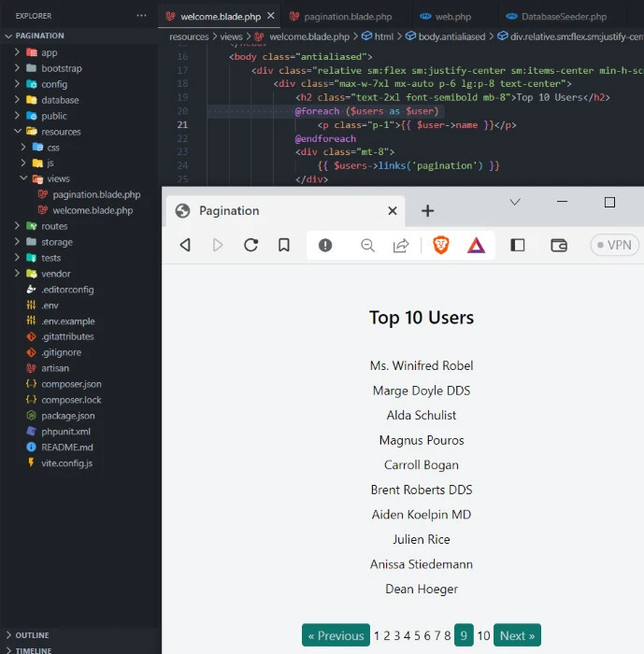Click the Brave Rewards triangle icon
The width and height of the screenshot is (644, 654).
click(x=476, y=245)
